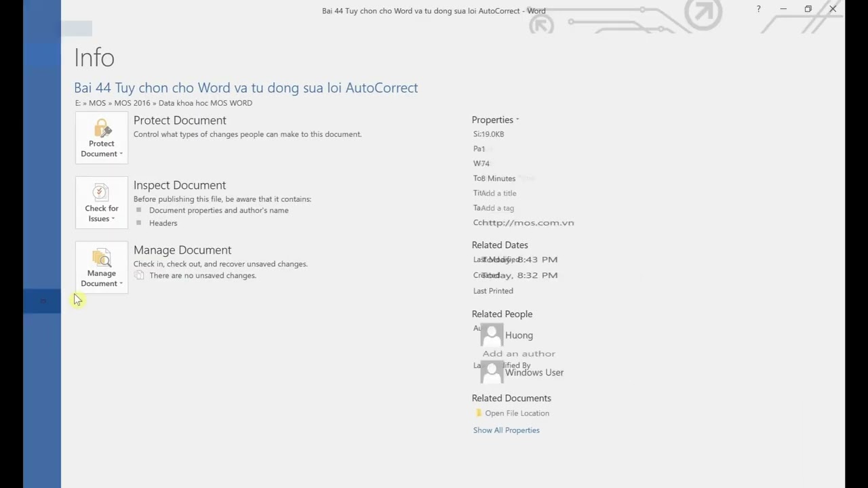The image size is (868, 488).
Task: Click the 8 Minutes editing time value
Action: 498,178
